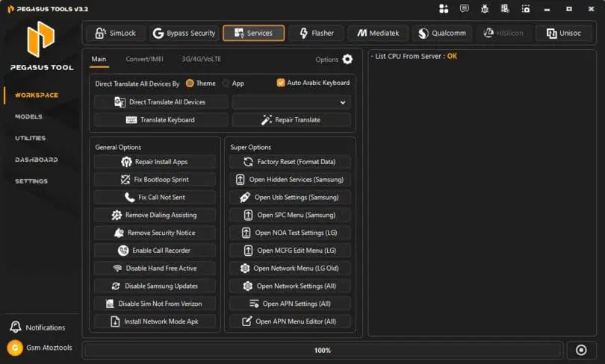
Task: Select the Services tab
Action: click(x=253, y=33)
